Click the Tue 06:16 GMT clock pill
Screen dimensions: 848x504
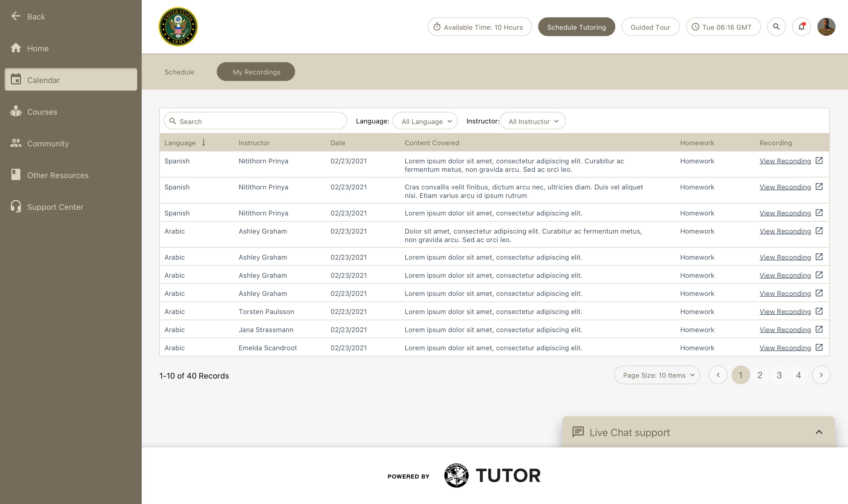[x=723, y=27]
